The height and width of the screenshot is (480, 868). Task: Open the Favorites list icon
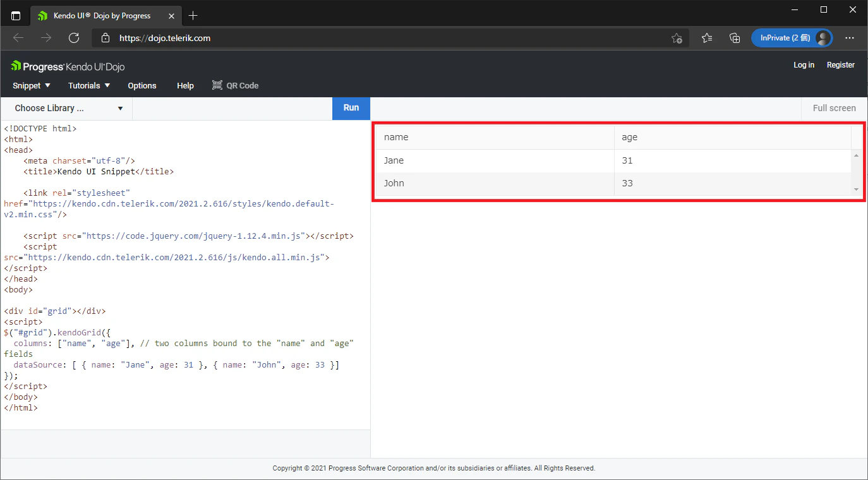click(707, 38)
